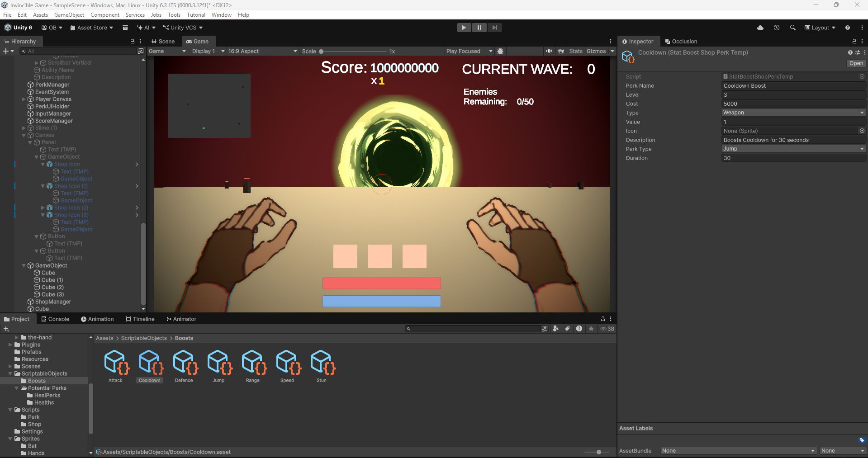Switch to the Console tab
This screenshot has height=458, width=868.
pos(55,319)
